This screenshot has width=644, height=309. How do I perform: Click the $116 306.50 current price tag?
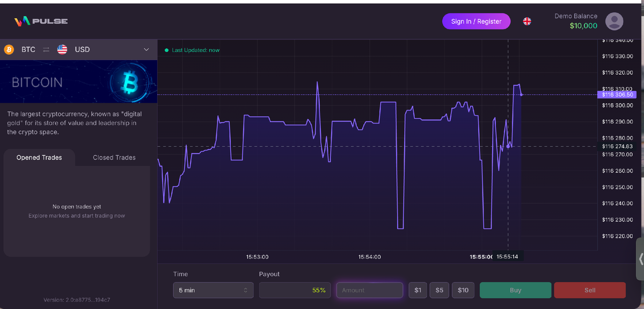click(618, 95)
